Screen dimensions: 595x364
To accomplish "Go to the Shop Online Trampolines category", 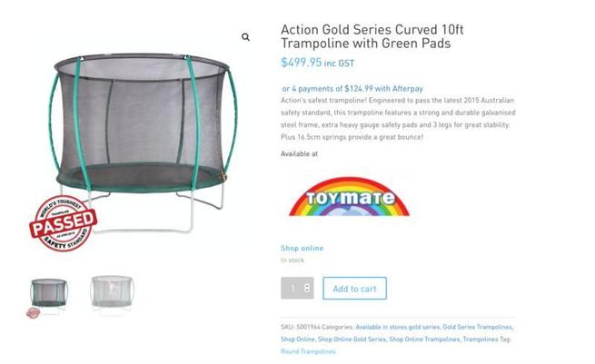I will 424,339.
